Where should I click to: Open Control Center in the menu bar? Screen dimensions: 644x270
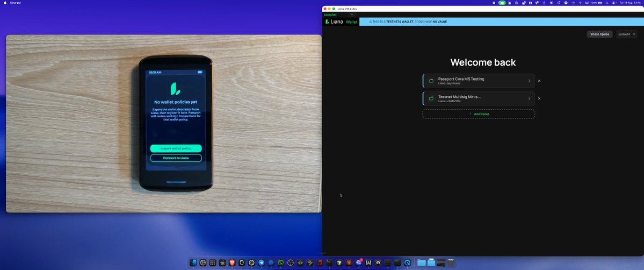(613, 3)
